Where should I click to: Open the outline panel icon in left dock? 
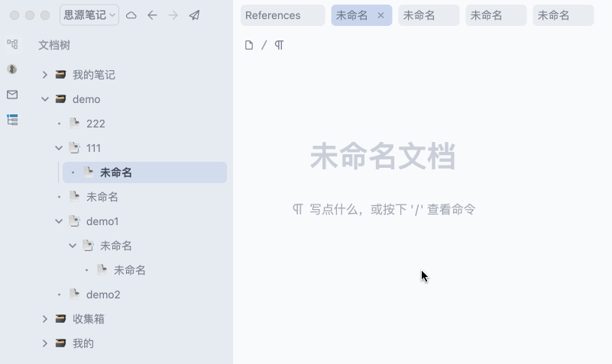[x=12, y=120]
